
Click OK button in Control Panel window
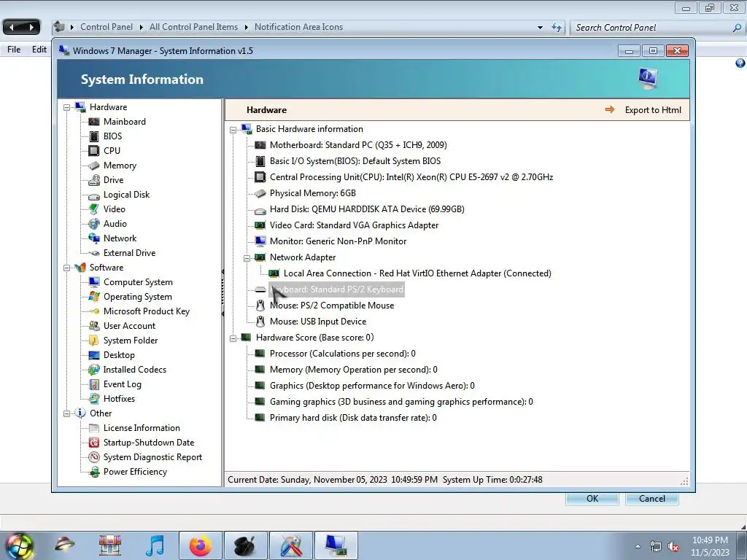[x=592, y=499]
